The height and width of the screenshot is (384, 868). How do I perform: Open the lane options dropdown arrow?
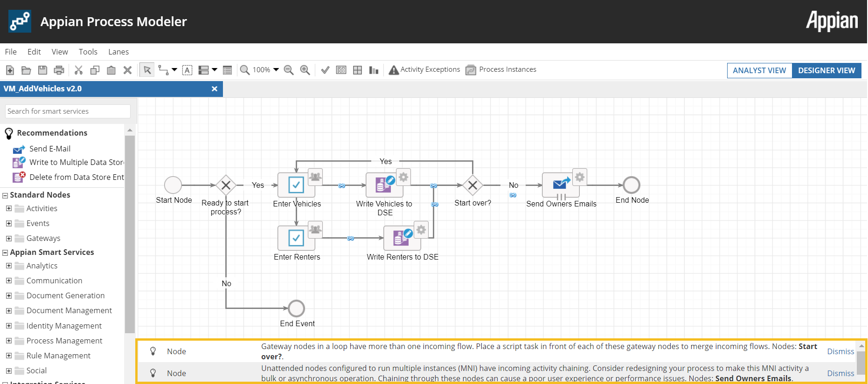click(215, 69)
